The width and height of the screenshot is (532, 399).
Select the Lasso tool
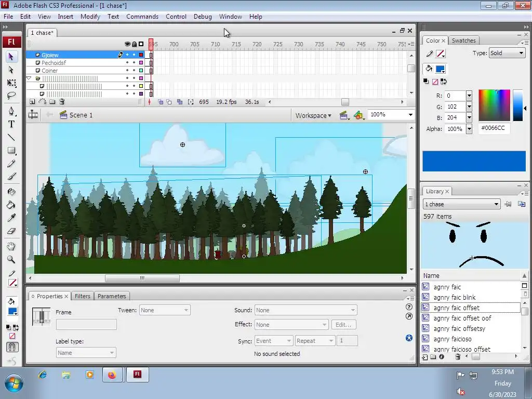click(11, 96)
